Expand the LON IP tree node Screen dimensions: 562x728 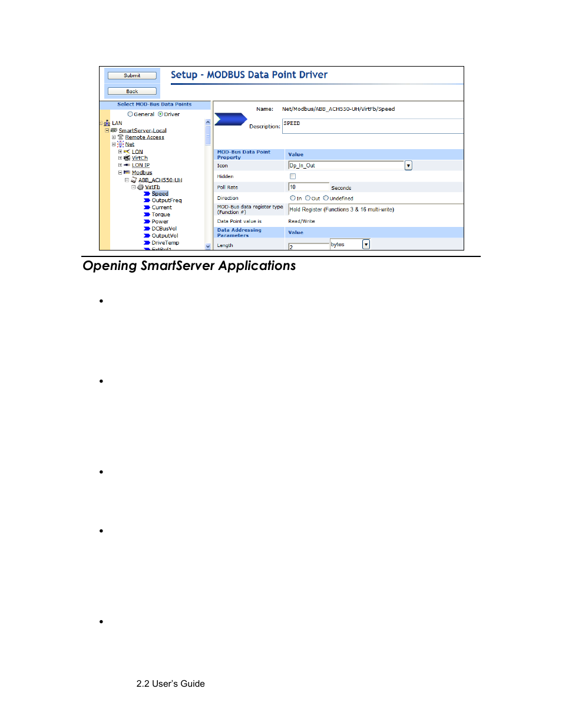[x=120, y=165]
